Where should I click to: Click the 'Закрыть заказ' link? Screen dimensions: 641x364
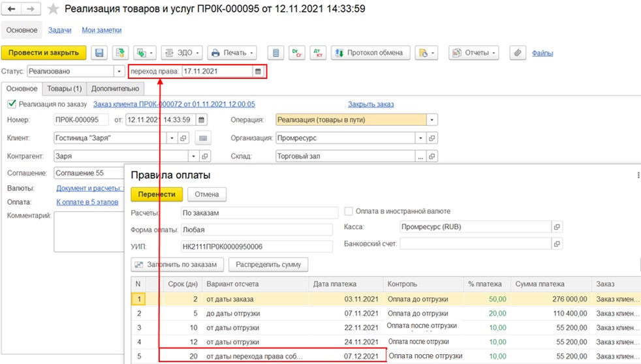371,104
